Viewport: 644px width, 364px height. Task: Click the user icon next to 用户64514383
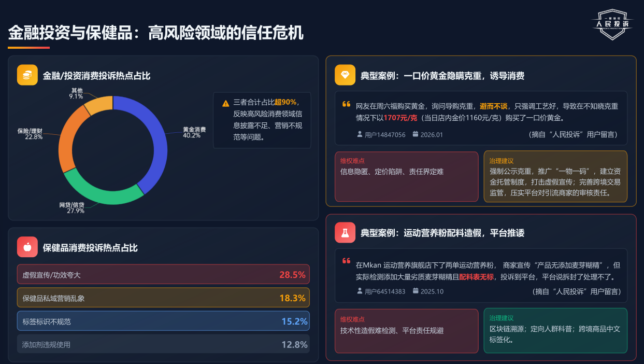click(360, 291)
